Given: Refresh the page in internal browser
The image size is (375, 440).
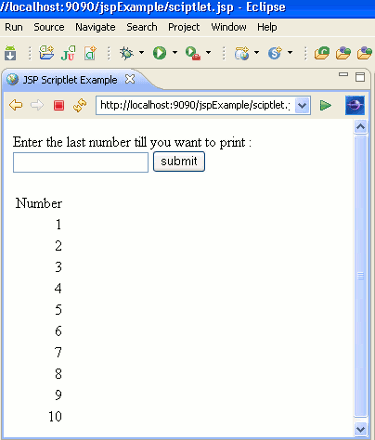Looking at the screenshot, I should coord(80,105).
